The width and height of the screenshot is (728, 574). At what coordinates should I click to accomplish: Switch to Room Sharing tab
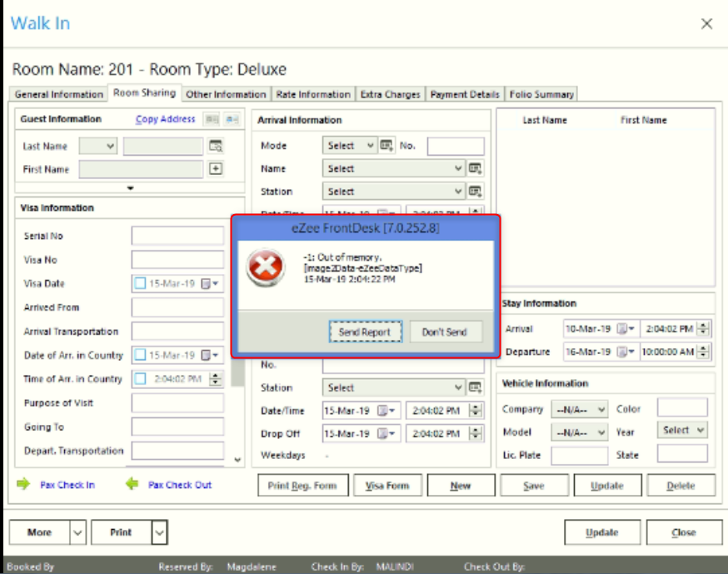[144, 92]
